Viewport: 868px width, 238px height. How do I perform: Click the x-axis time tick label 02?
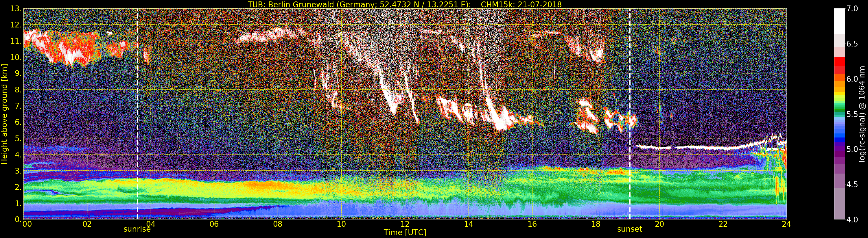point(87,224)
